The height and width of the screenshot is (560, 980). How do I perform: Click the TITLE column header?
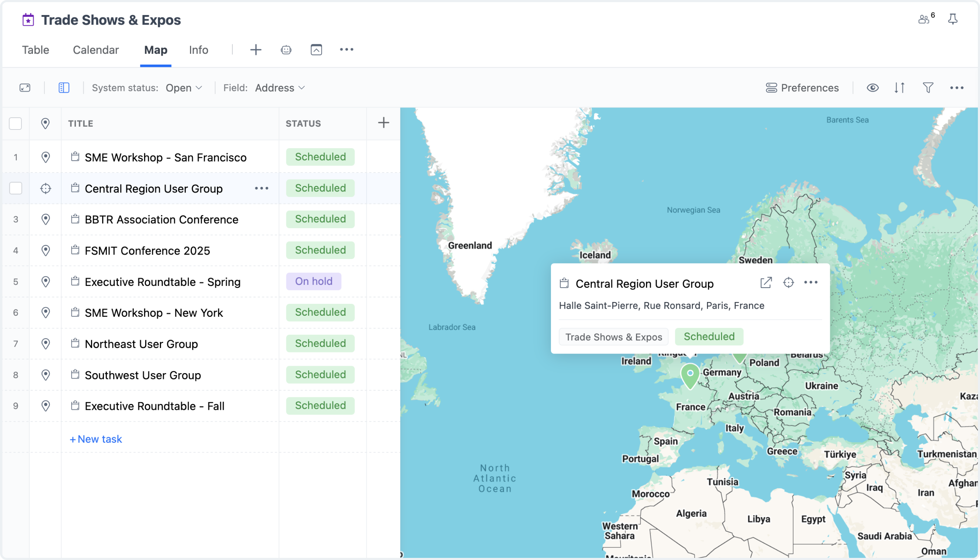(x=80, y=124)
